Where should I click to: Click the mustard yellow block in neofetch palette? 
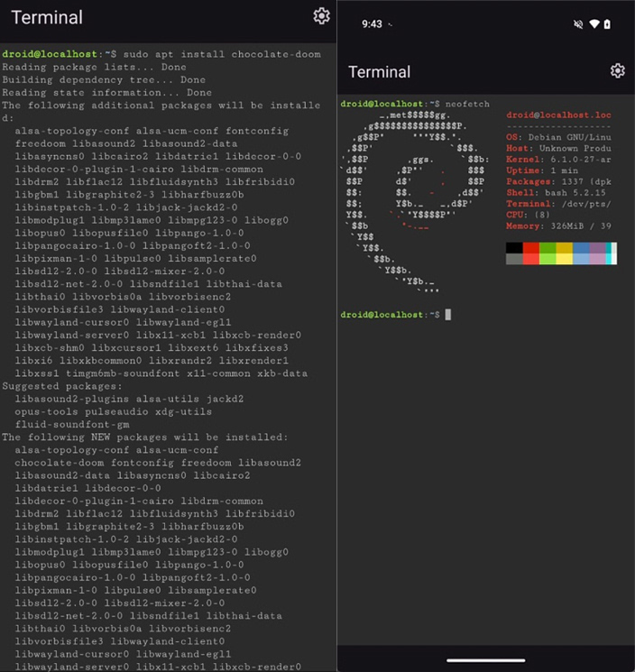click(x=565, y=248)
